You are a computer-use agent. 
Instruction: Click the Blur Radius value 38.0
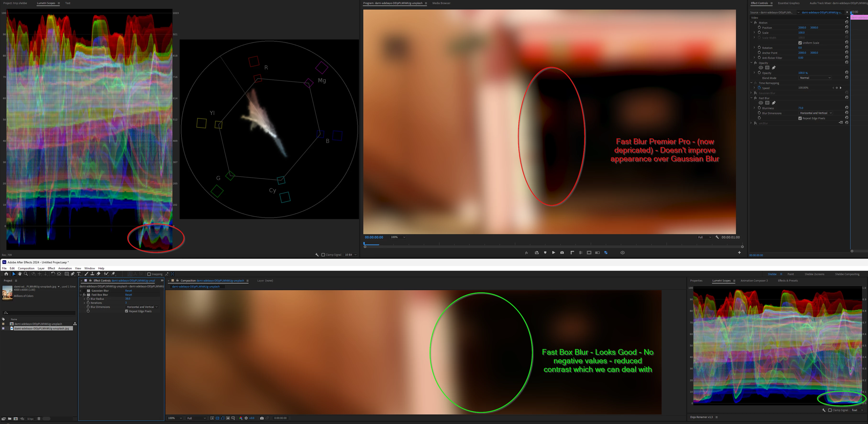click(x=128, y=299)
